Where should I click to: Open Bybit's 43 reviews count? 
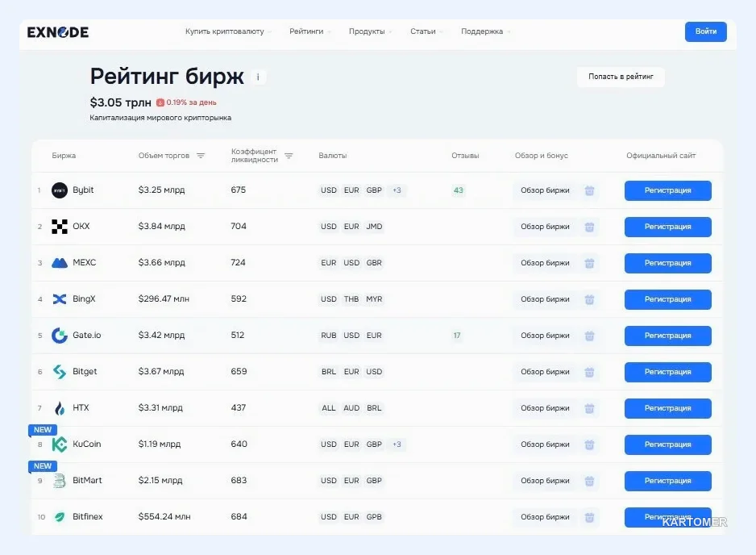459,190
